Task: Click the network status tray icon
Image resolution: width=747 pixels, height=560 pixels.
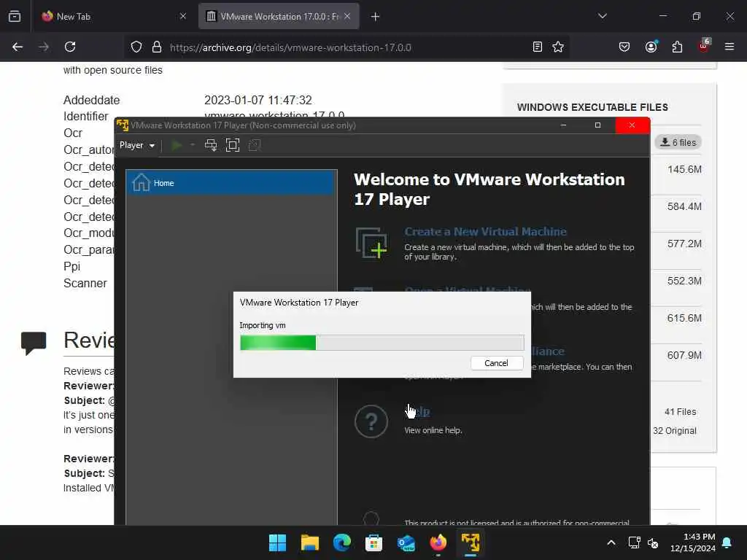Action: tap(634, 542)
